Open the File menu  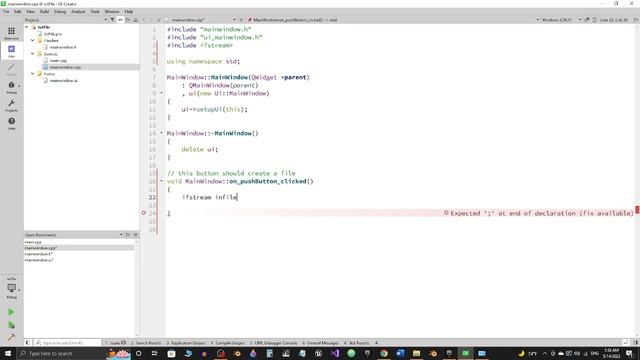tap(6, 11)
